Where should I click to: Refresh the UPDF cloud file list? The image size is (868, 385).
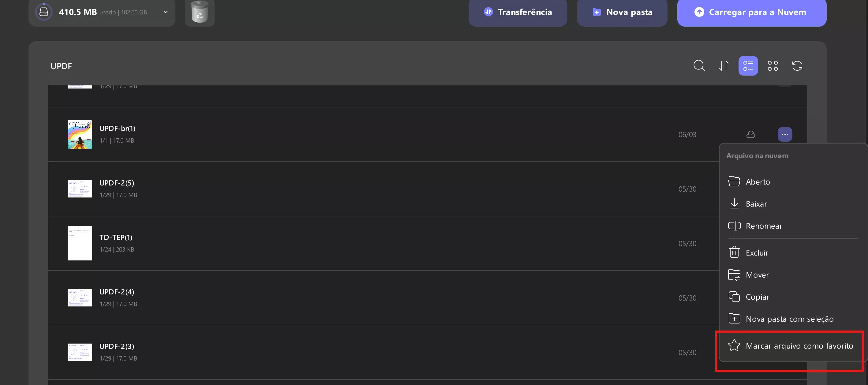797,66
